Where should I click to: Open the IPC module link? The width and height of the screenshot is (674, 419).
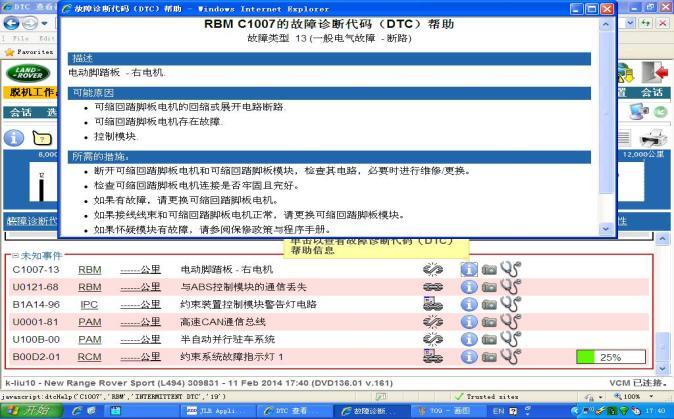pyautogui.click(x=89, y=305)
